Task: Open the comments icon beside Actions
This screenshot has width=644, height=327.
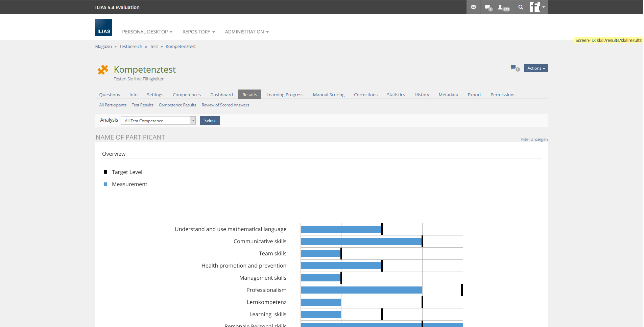Action: (x=515, y=68)
